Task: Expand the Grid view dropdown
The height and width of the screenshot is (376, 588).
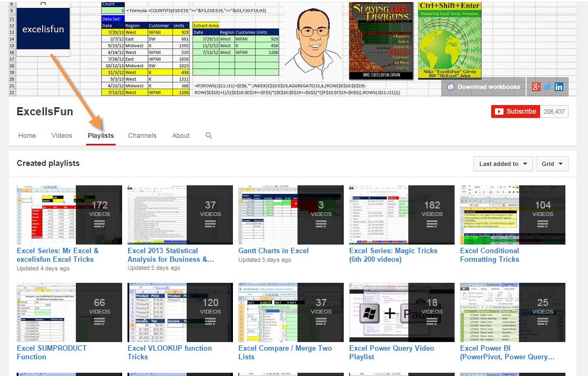Action: [552, 164]
